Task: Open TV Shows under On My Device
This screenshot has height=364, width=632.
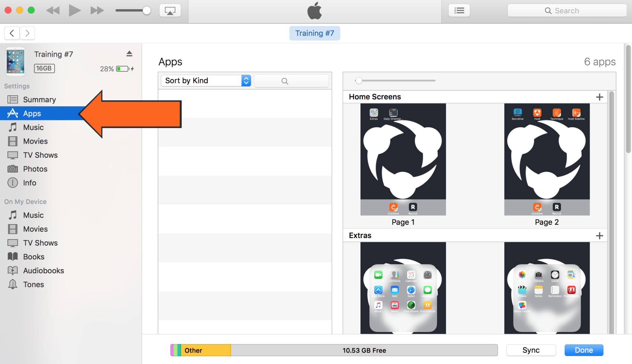Action: [40, 243]
